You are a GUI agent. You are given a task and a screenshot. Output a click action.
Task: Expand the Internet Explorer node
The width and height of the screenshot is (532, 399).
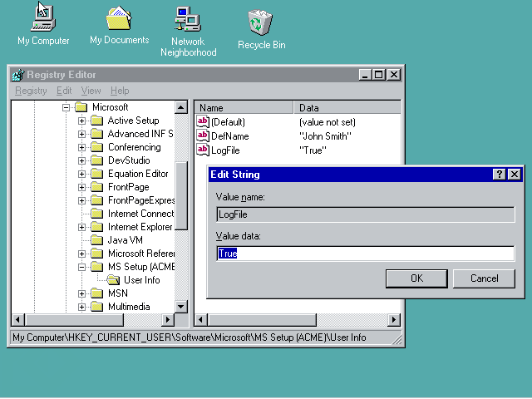(x=81, y=227)
